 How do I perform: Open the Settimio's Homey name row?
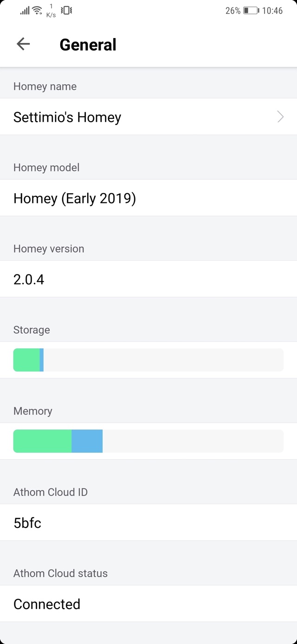pyautogui.click(x=139, y=117)
